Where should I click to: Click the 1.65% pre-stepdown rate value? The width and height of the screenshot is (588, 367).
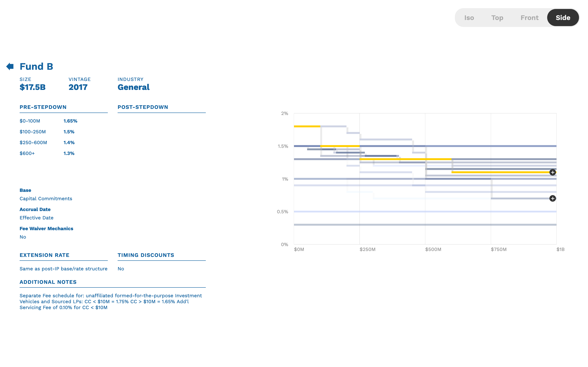[70, 121]
